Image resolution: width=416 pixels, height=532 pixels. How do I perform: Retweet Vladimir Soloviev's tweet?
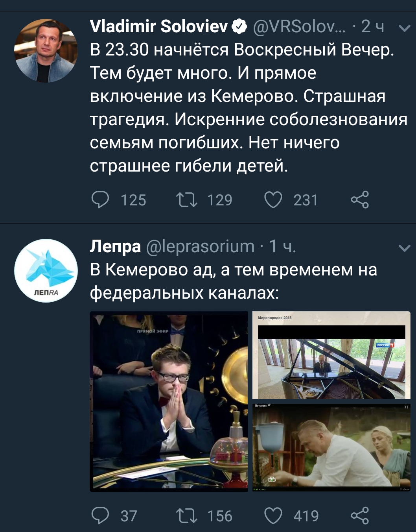tap(186, 199)
